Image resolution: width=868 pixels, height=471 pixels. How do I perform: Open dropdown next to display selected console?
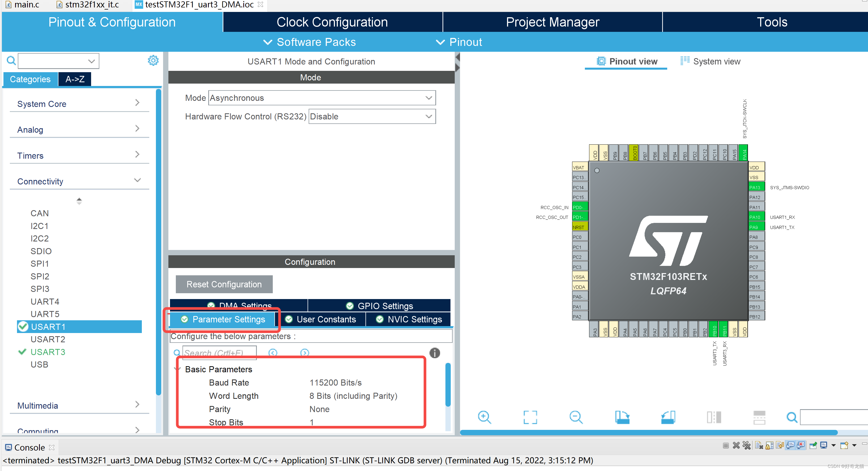tap(833, 446)
